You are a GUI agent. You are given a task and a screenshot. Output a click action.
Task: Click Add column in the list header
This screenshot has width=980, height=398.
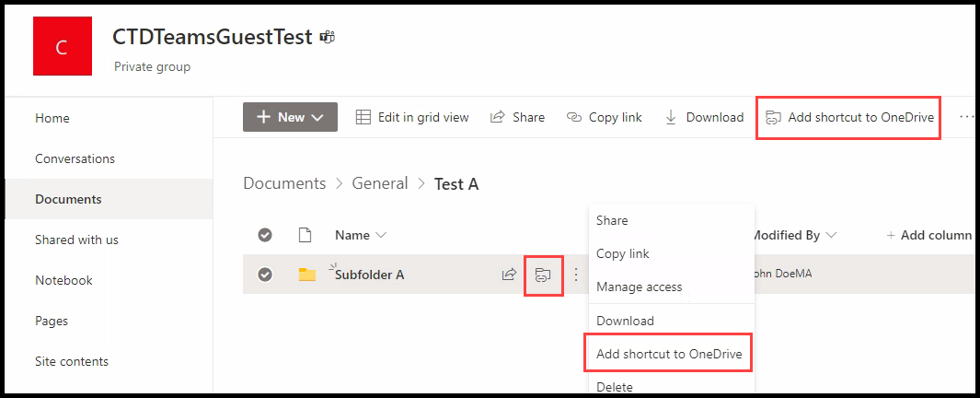coord(929,235)
